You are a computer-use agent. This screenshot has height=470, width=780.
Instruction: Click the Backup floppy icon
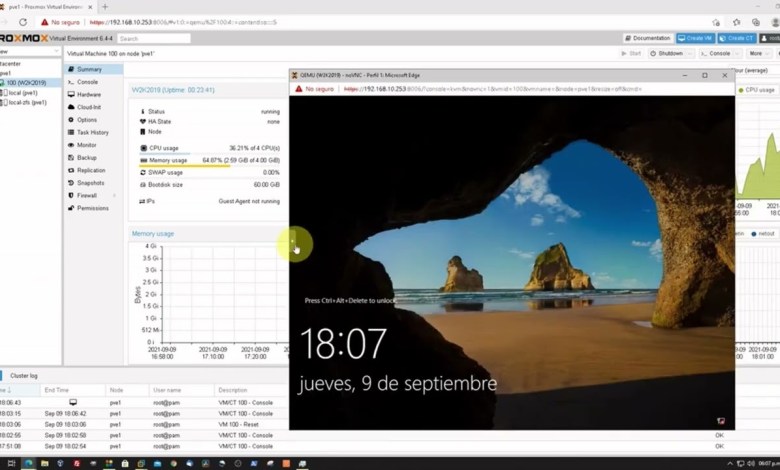[x=71, y=158]
